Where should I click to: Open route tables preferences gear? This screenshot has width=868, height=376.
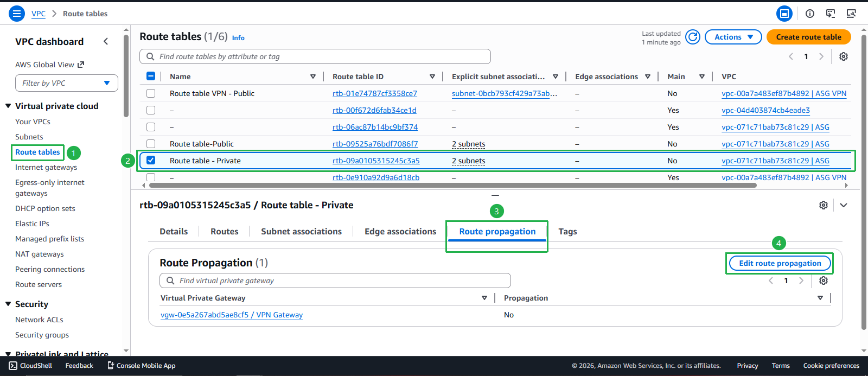(x=844, y=56)
